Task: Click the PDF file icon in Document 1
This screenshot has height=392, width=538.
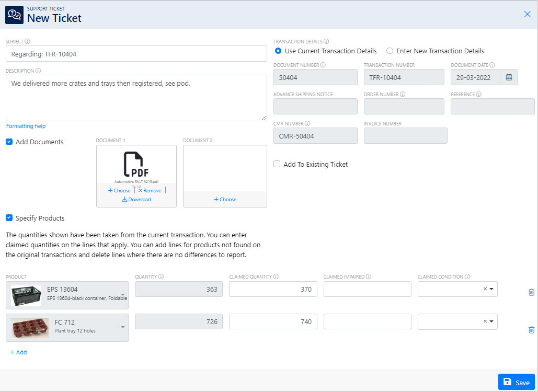Action: [x=136, y=164]
